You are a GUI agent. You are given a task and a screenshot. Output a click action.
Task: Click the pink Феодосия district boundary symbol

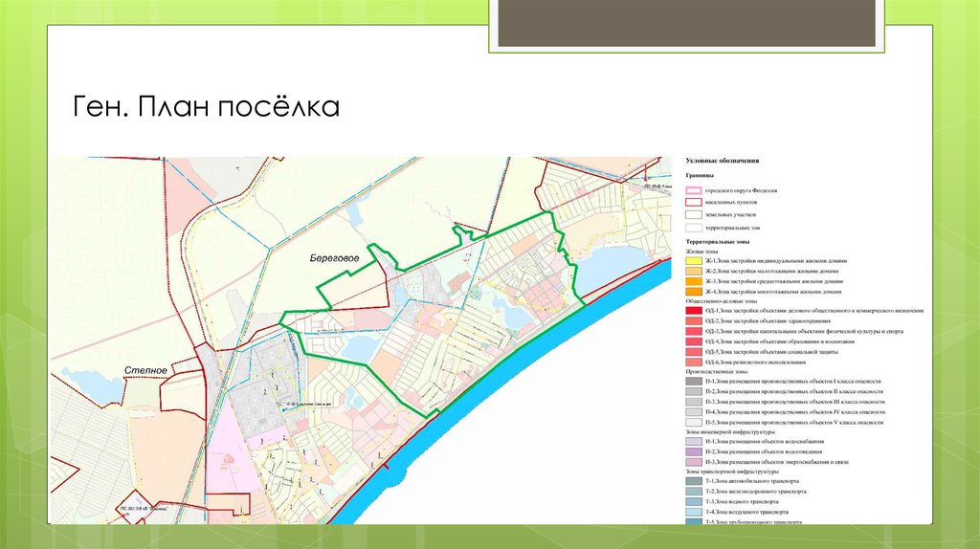click(x=694, y=191)
